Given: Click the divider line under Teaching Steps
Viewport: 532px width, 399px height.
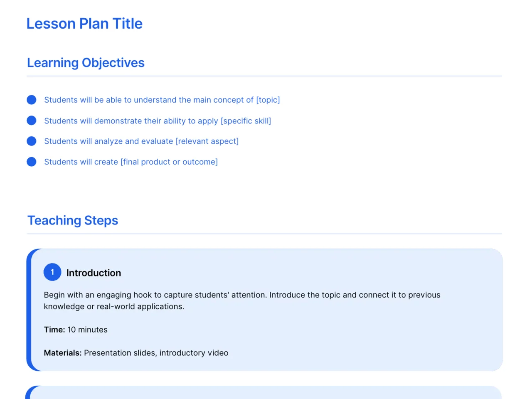Looking at the screenshot, I should pyautogui.click(x=264, y=234).
